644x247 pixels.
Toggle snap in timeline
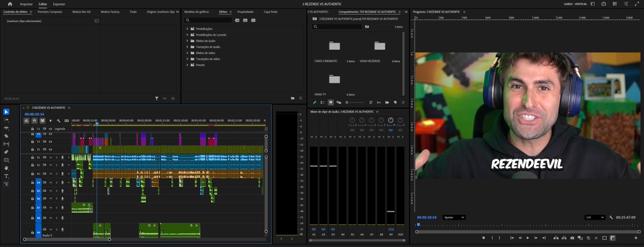(34, 121)
